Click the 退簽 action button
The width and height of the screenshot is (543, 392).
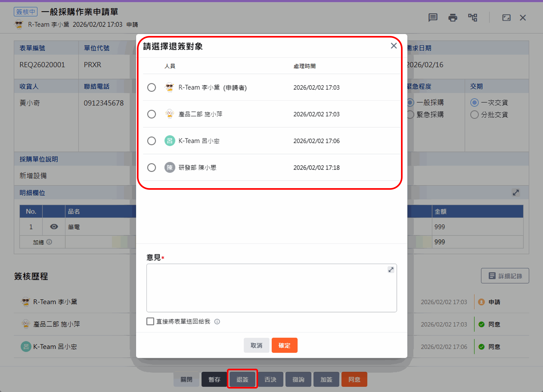point(242,379)
